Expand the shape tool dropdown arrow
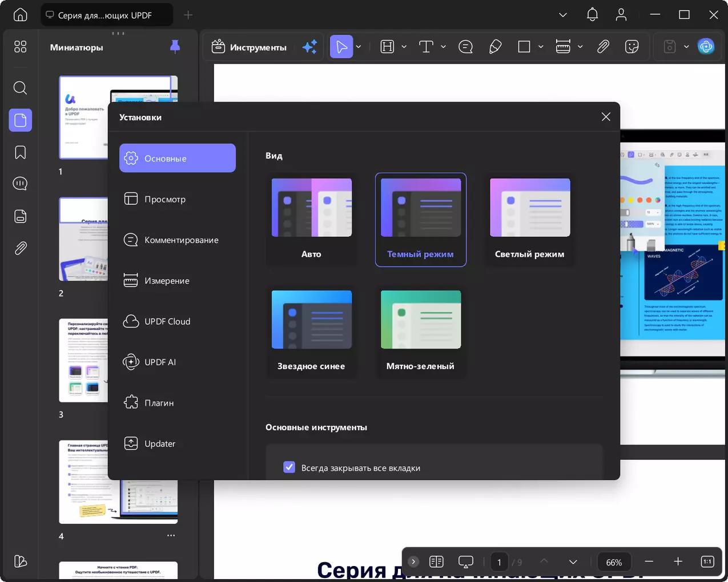The height and width of the screenshot is (582, 728). click(x=541, y=47)
